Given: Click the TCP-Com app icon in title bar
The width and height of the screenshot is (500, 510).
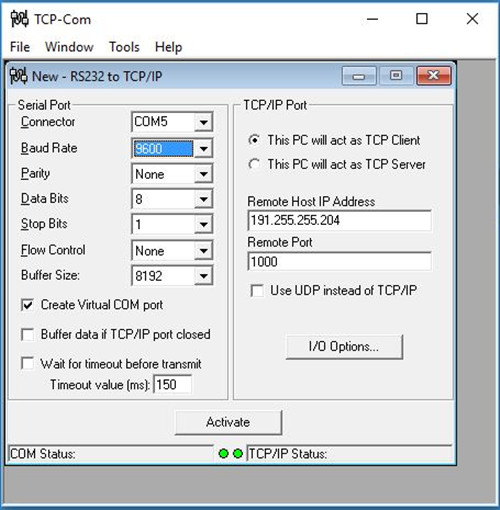Looking at the screenshot, I should (x=19, y=19).
